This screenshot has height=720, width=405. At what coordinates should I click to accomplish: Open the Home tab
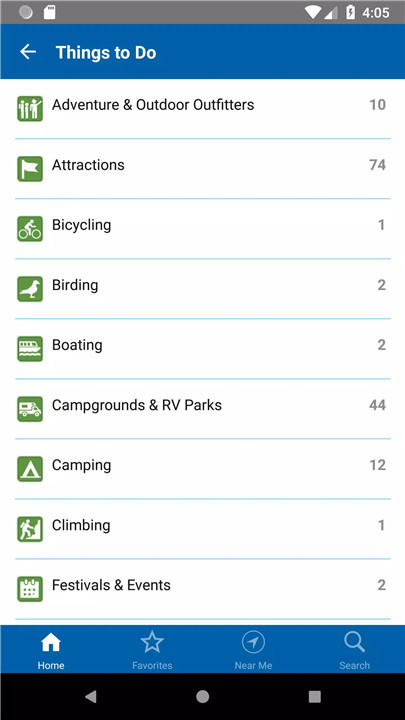[x=51, y=649]
